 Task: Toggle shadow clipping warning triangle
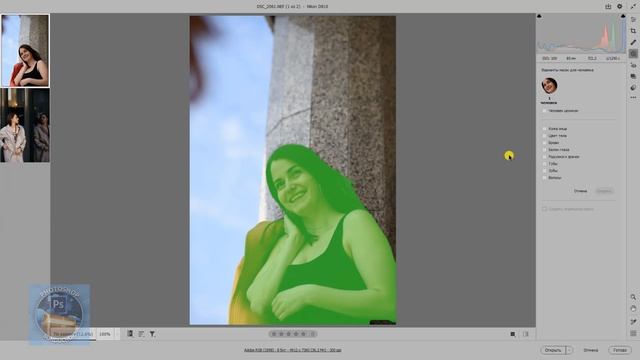click(x=539, y=16)
